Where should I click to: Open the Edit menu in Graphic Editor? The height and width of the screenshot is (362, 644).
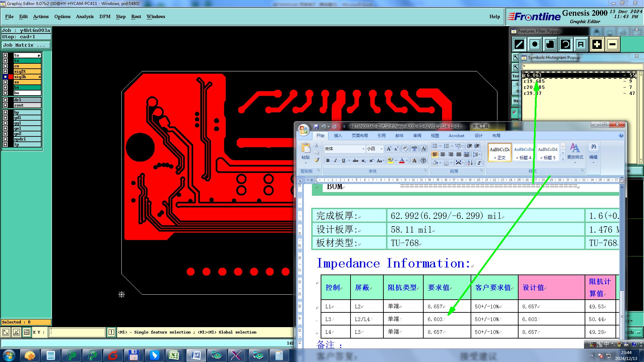click(x=23, y=16)
